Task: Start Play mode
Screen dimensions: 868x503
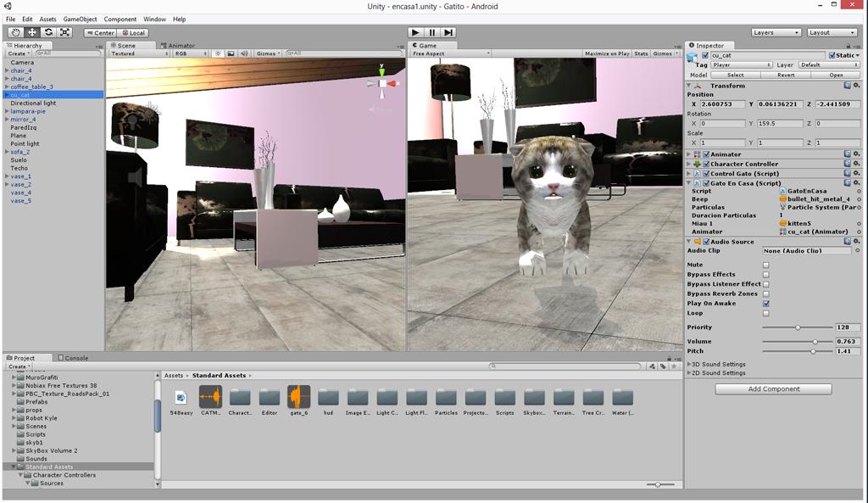Action: (x=415, y=33)
